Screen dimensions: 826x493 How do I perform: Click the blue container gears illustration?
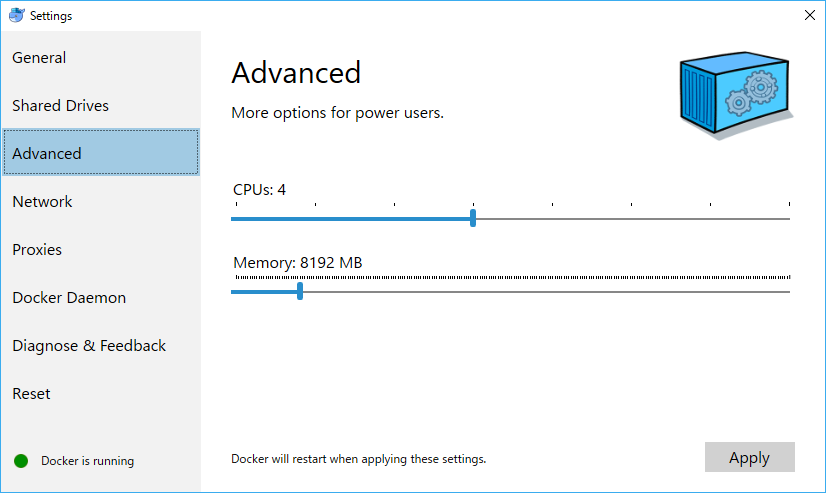tap(736, 95)
